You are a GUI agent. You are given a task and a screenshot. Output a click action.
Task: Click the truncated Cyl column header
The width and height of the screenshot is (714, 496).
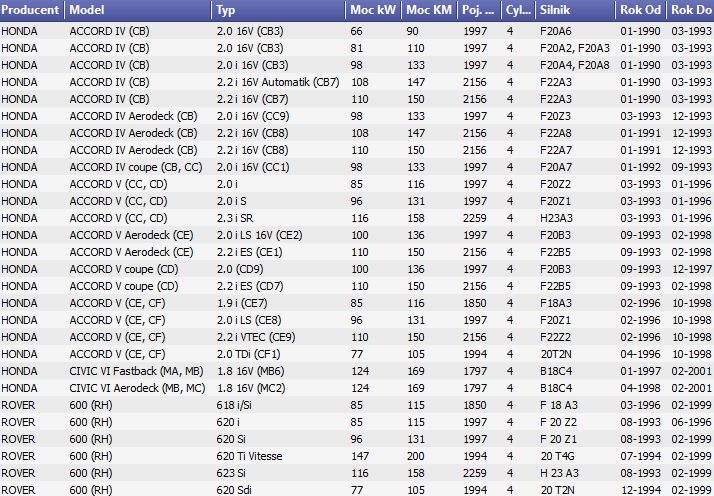click(518, 10)
